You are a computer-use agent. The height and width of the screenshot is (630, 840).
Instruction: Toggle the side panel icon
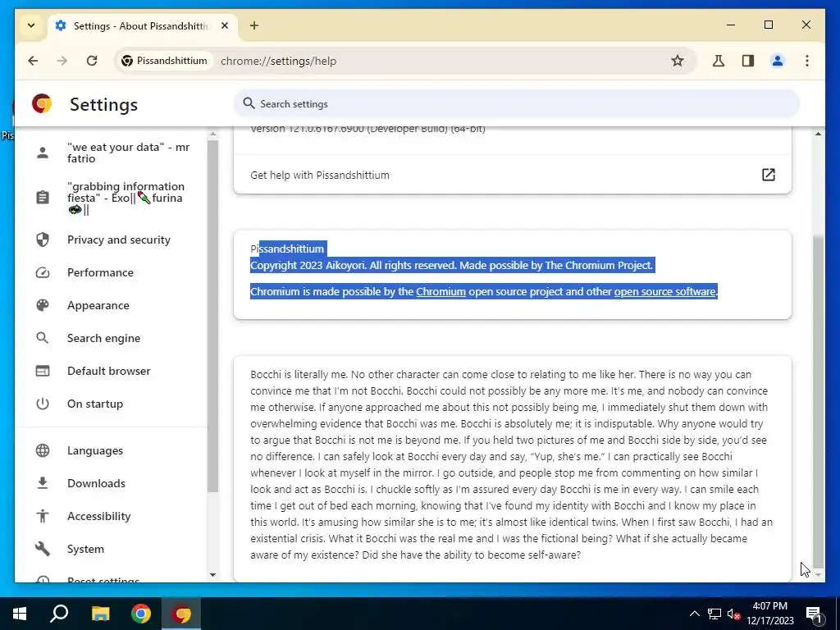coord(748,61)
